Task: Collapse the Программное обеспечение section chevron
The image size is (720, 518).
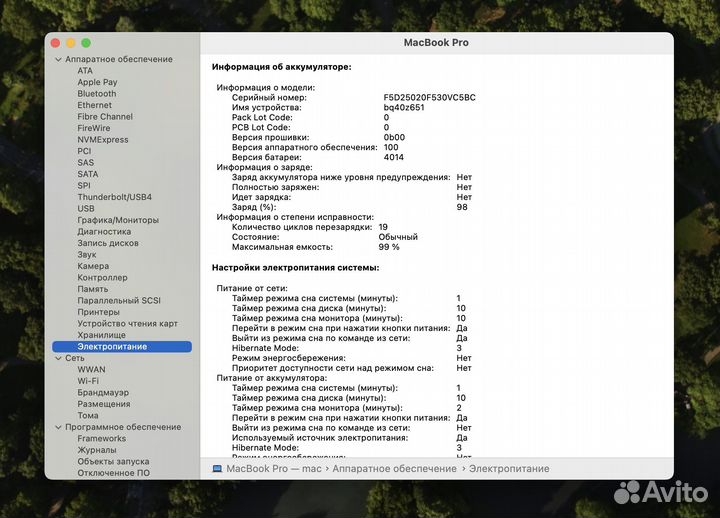Action: pyautogui.click(x=58, y=427)
